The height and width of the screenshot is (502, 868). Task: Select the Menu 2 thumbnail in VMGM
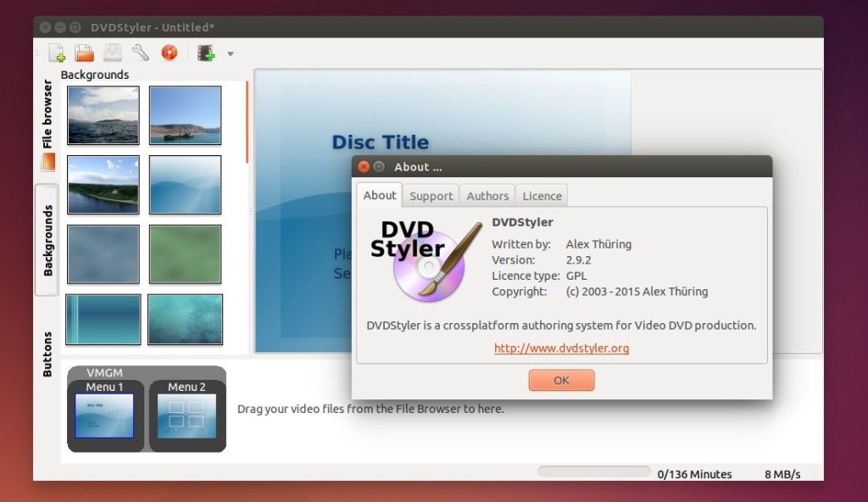186,416
